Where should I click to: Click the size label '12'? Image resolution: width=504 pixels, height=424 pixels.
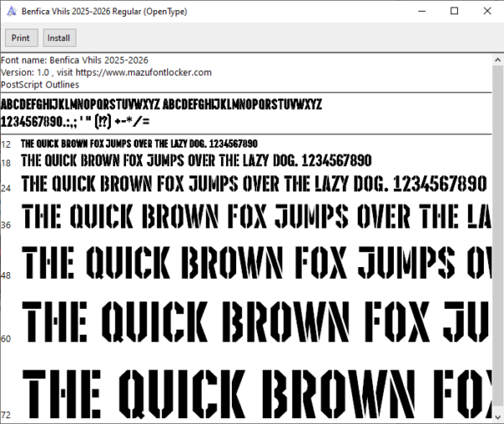6,144
